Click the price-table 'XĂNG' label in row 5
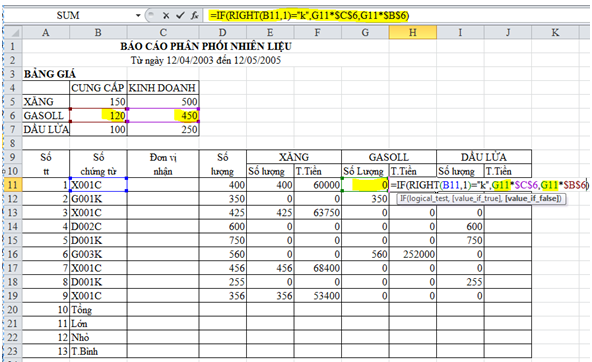592x362 pixels. coord(46,102)
